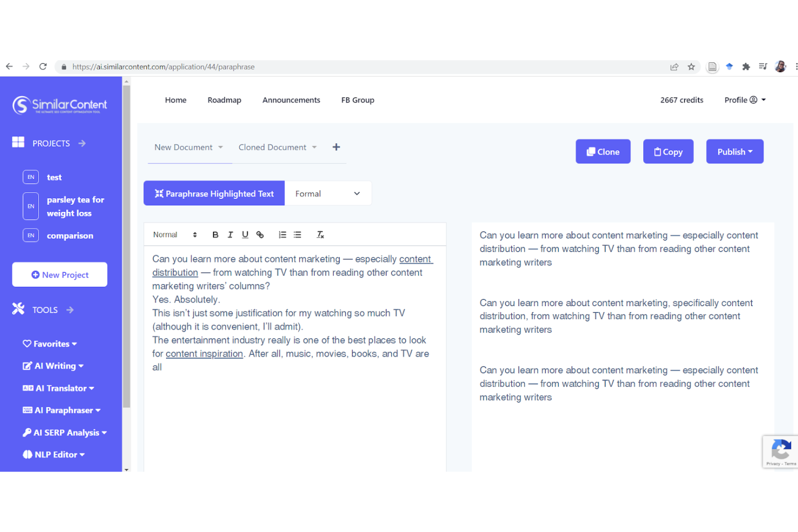The image size is (798, 532).
Task: Click the 2667 credits counter
Action: pyautogui.click(x=682, y=100)
